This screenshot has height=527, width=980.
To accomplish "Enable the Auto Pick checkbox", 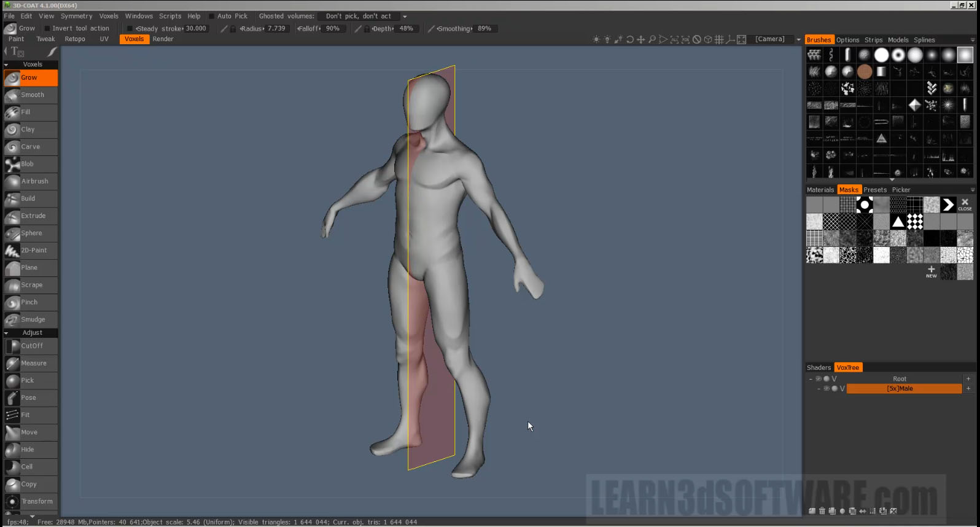I will pos(212,17).
